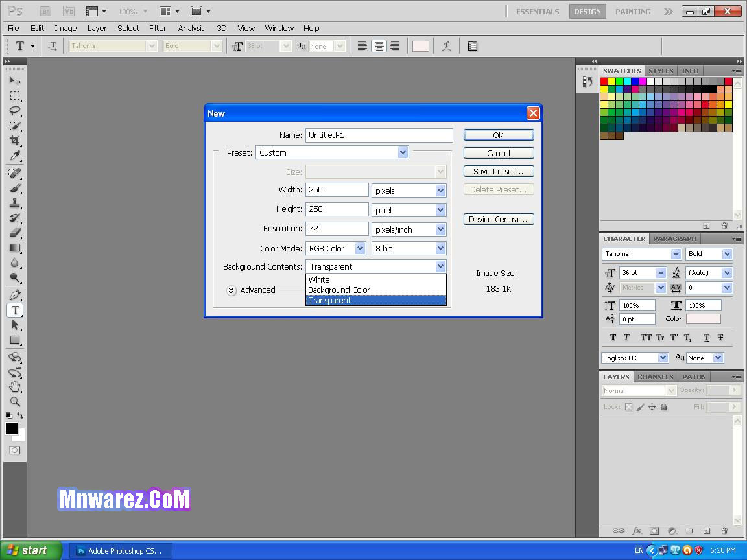Open the Preset dropdown showing Custom

(x=332, y=152)
